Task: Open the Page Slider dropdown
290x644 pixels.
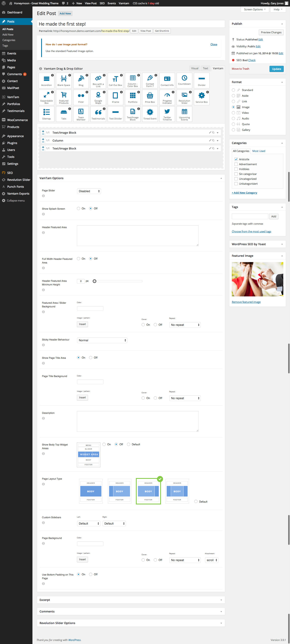Action: [89, 191]
